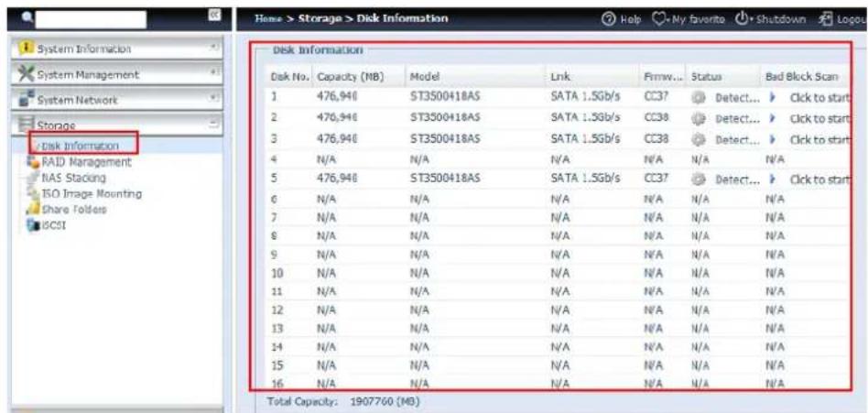Click Detect status text for disk 5

point(737,179)
